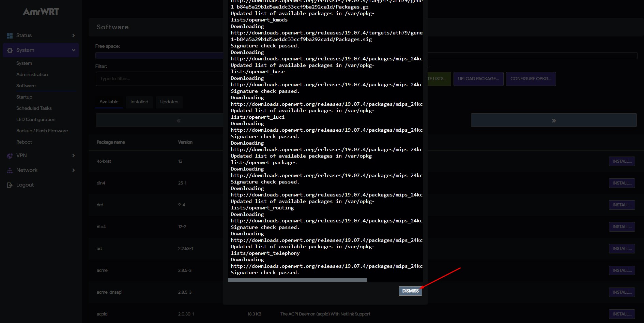Install the acme-dnsapi package

(622, 292)
